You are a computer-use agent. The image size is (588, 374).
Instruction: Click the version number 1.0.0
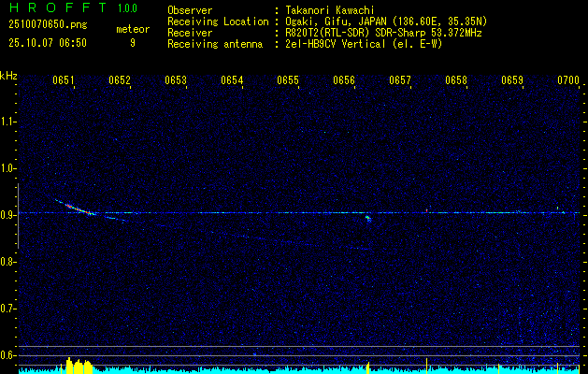127,8
